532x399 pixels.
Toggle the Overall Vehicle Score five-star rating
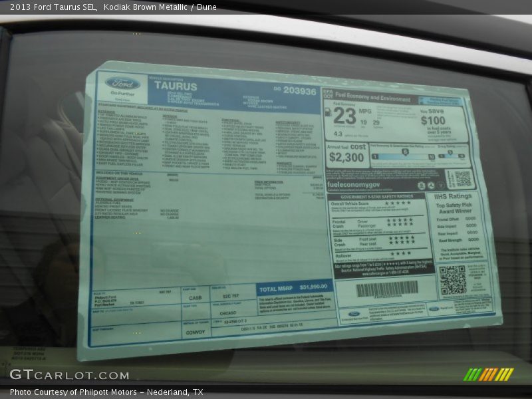coord(397,203)
